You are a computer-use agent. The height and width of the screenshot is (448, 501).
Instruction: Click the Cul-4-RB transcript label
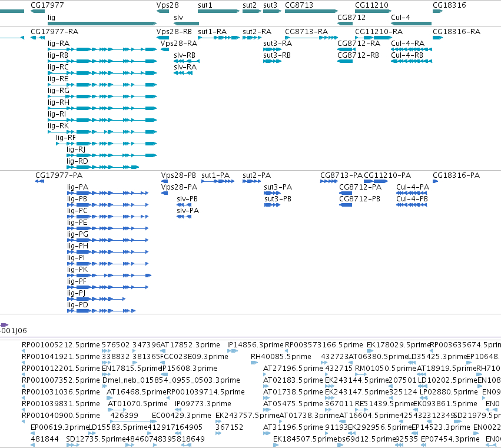[407, 55]
